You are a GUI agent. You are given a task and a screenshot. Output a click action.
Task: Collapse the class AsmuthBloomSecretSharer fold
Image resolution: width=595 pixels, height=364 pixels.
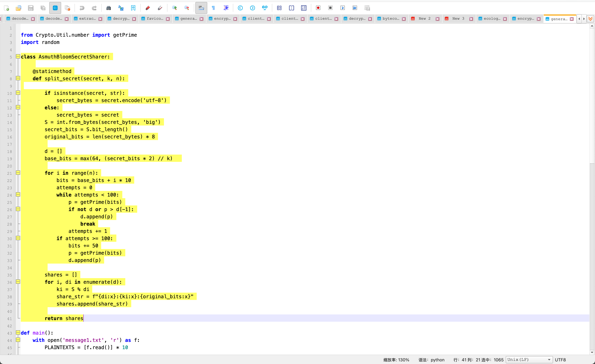pyautogui.click(x=18, y=56)
